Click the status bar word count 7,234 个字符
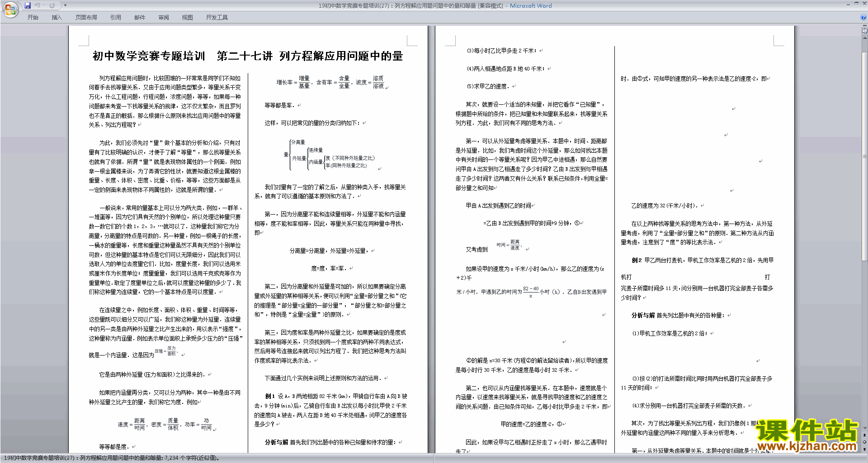 (193, 458)
